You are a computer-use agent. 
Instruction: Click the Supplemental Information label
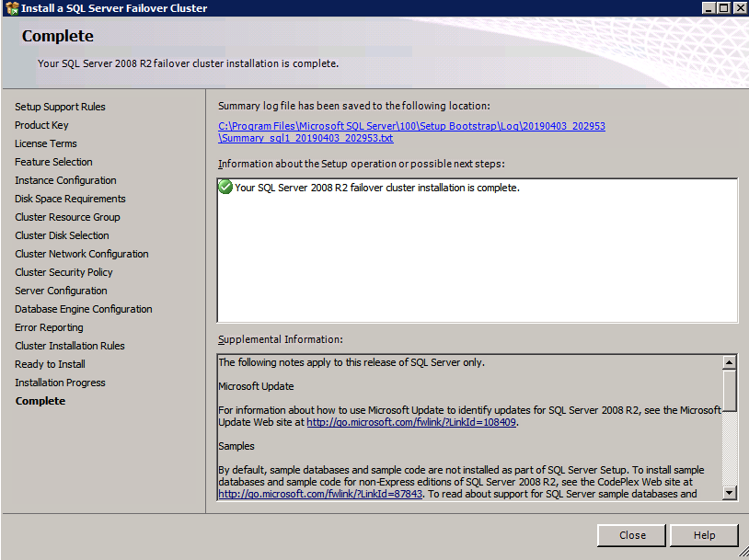[281, 339]
